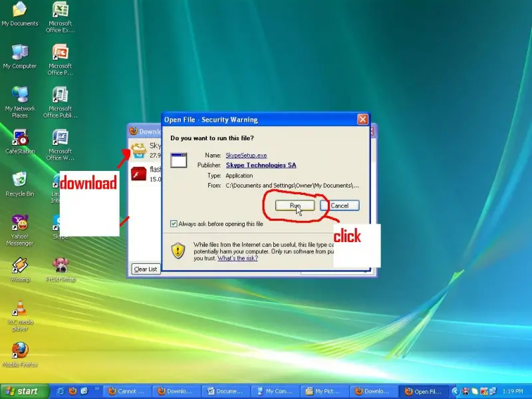532x399 pixels.
Task: Launch Internet Explorer from Quick Launch
Action: [61, 391]
